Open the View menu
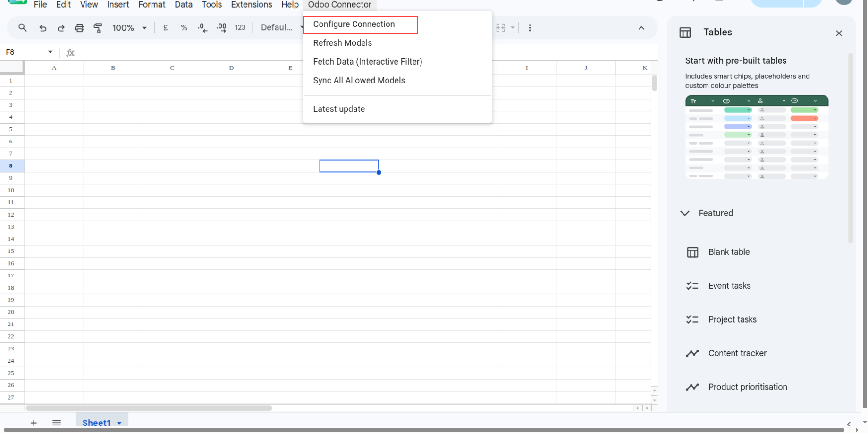Image resolution: width=868 pixels, height=433 pixels. click(x=89, y=5)
